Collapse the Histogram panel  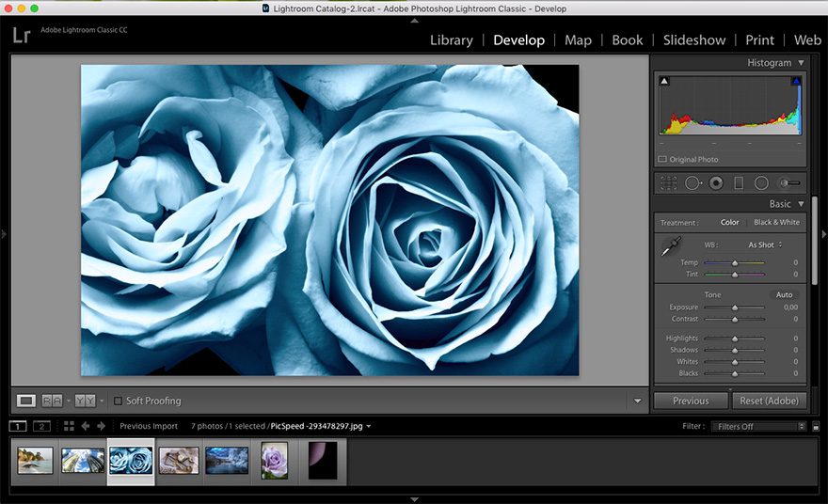(x=801, y=63)
